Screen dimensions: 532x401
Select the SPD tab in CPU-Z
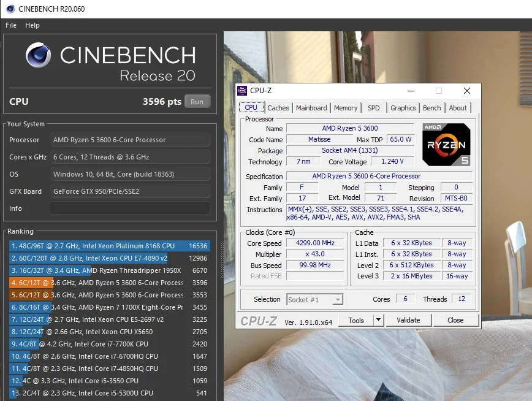[x=373, y=108]
